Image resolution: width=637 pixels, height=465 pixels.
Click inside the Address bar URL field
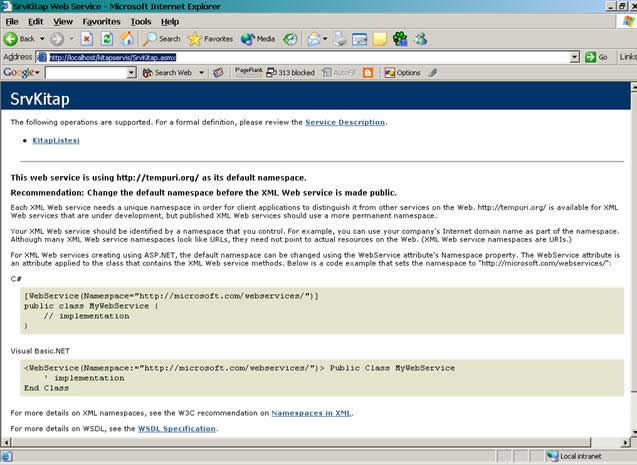coord(300,57)
